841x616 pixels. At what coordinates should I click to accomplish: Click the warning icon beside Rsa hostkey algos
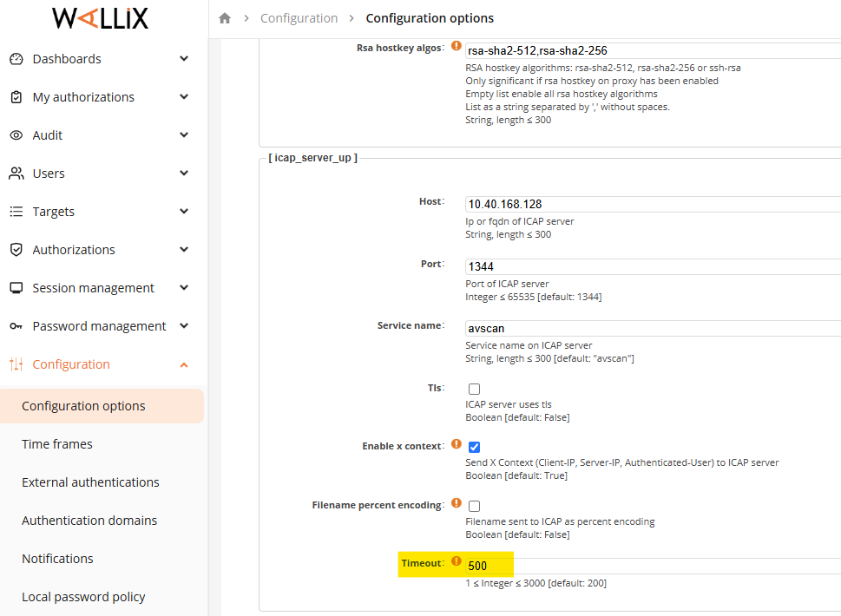tap(457, 46)
